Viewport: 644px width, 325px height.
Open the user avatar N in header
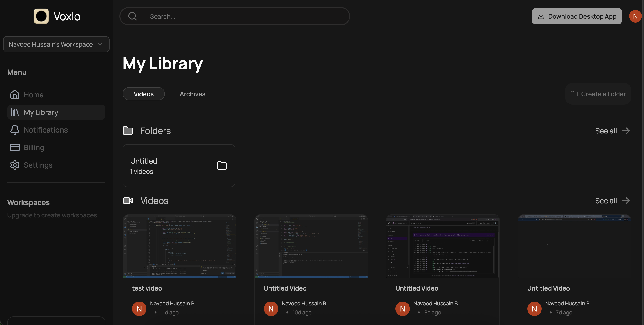coord(635,16)
